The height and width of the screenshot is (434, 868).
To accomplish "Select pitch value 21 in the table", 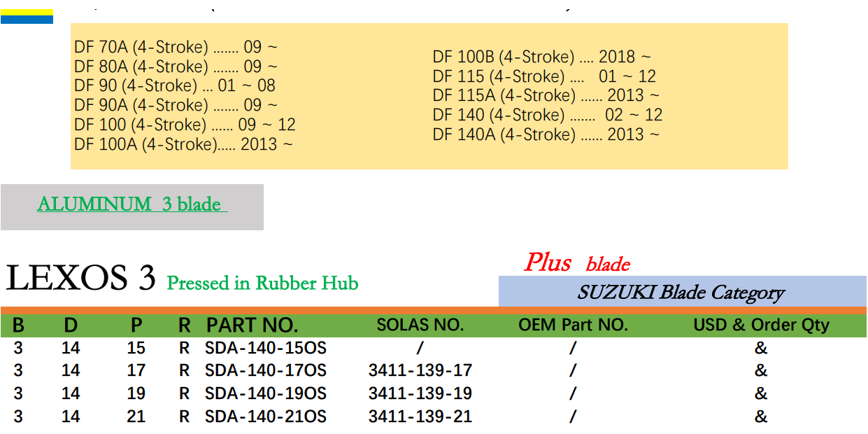I will (136, 416).
